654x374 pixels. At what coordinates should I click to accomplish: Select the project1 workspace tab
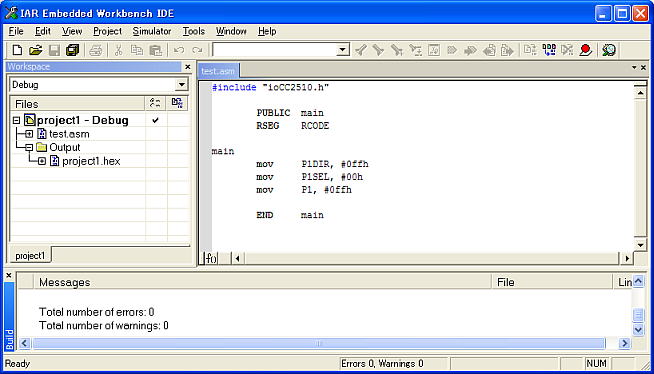point(30,256)
